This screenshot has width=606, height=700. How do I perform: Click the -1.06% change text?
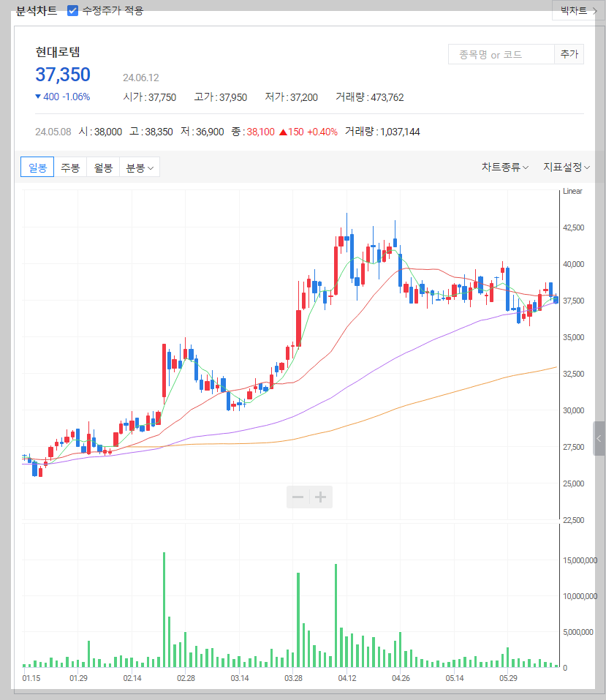(76, 97)
